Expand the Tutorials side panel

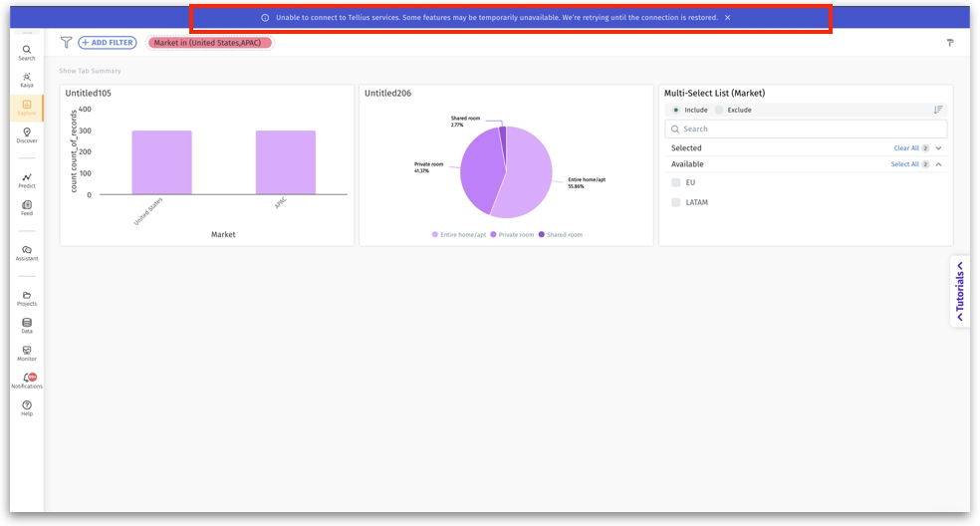960,292
